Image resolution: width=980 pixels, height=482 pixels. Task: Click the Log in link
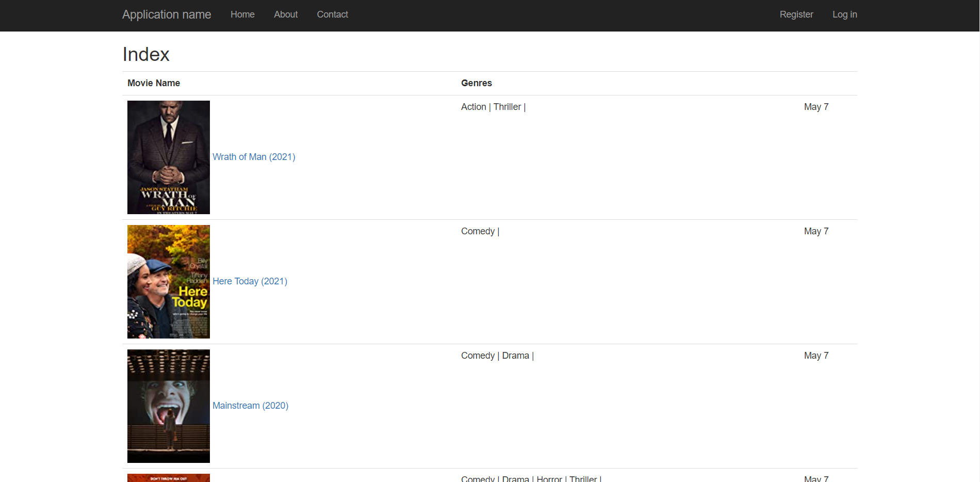click(844, 14)
